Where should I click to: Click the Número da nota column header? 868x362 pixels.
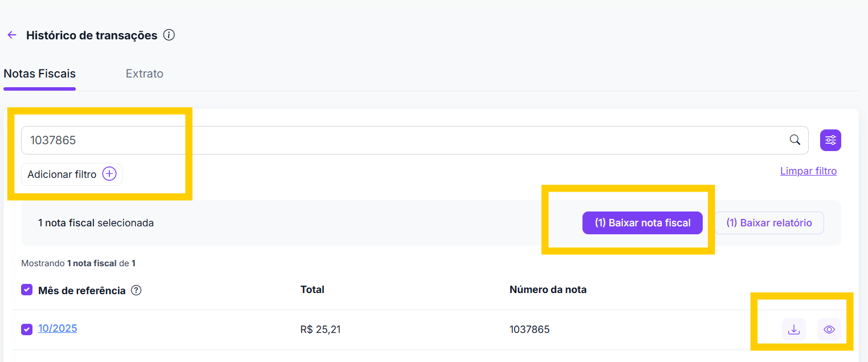pyautogui.click(x=548, y=290)
